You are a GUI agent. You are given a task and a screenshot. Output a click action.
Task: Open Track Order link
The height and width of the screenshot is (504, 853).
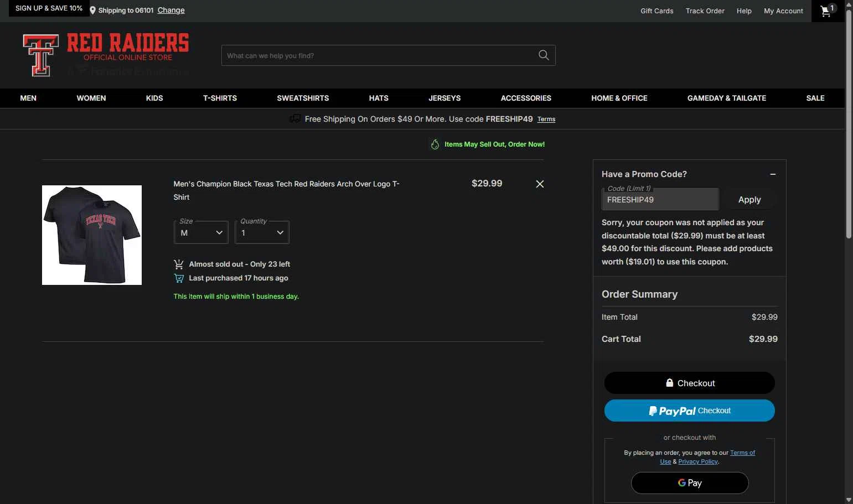[705, 11]
